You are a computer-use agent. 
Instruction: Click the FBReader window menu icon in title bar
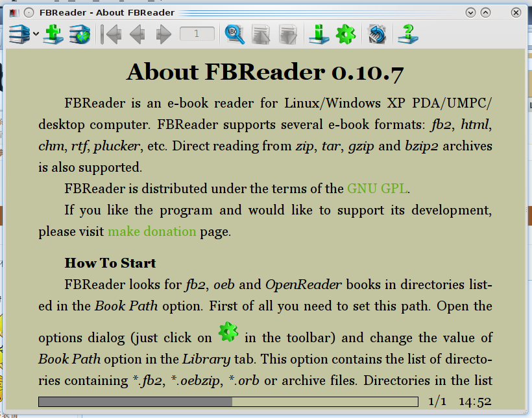(x=14, y=13)
